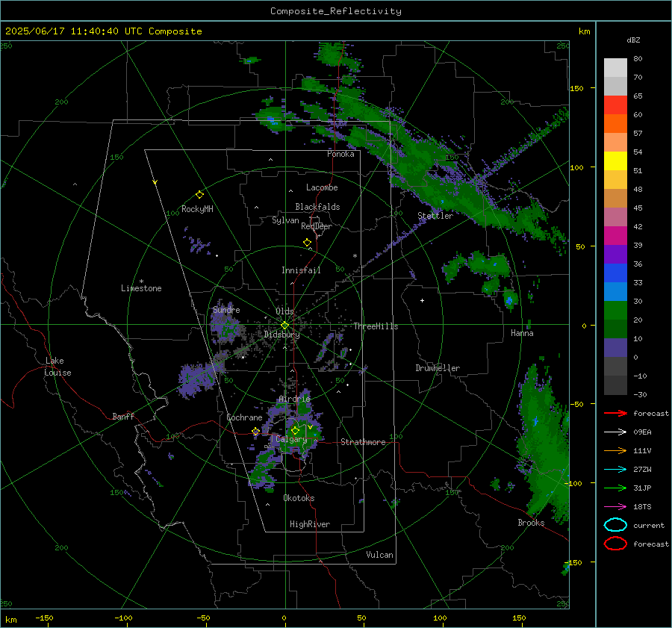Click the ThreeHills label
This screenshot has height=628, width=672.
[376, 326]
